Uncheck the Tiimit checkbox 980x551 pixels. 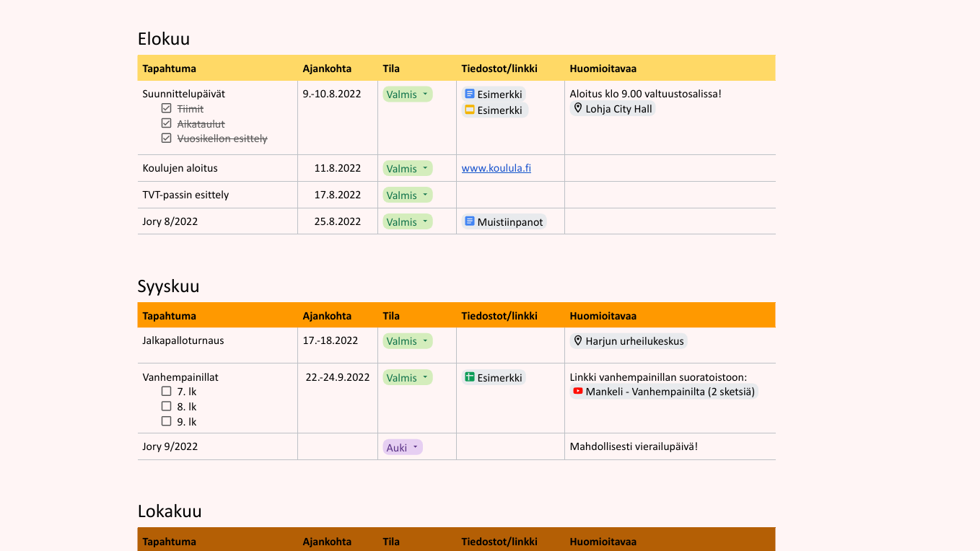point(167,108)
